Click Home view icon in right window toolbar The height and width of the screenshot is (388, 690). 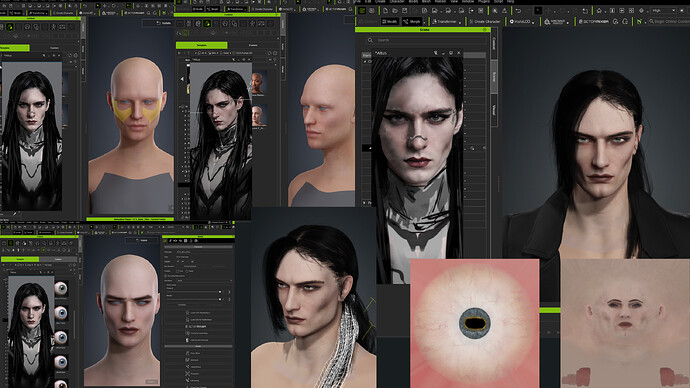599,11
